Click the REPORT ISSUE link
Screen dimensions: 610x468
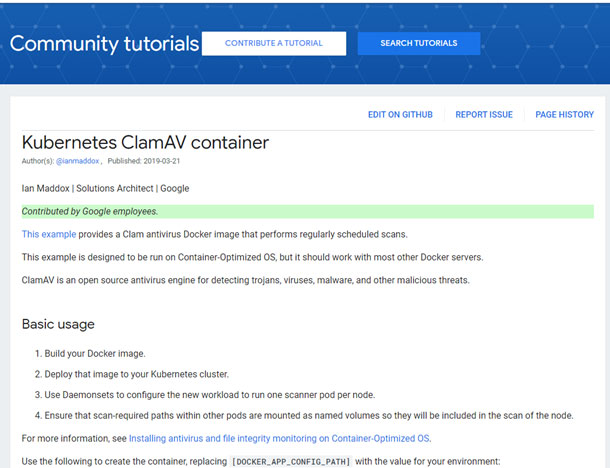484,115
